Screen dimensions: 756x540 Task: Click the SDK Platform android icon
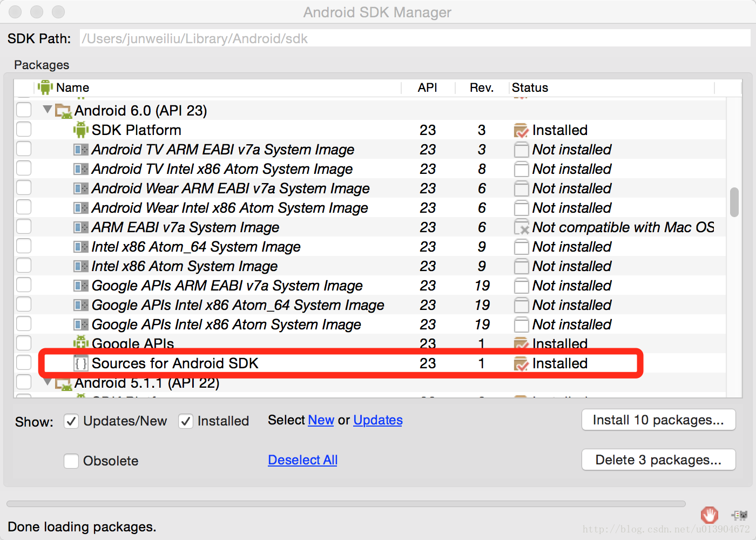coord(81,130)
